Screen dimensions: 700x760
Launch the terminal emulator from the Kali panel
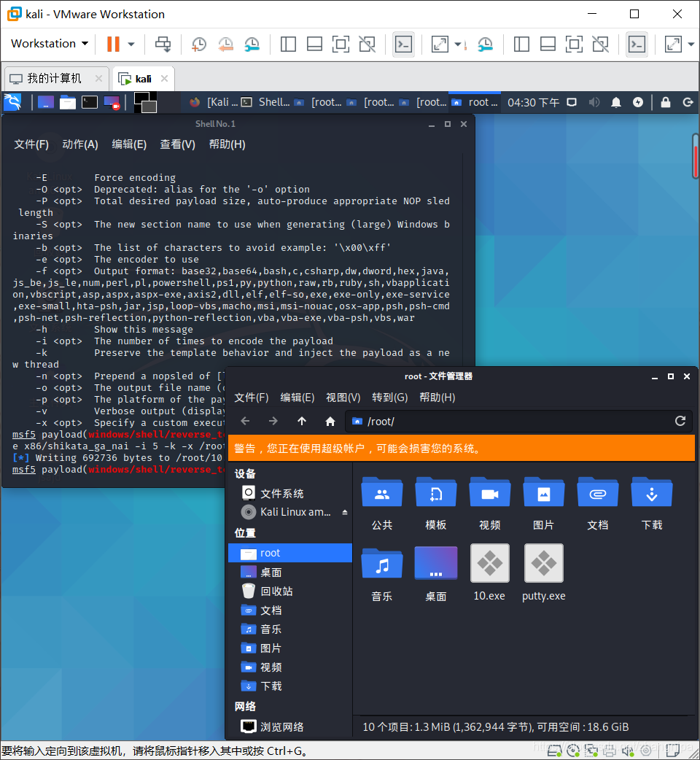90,102
